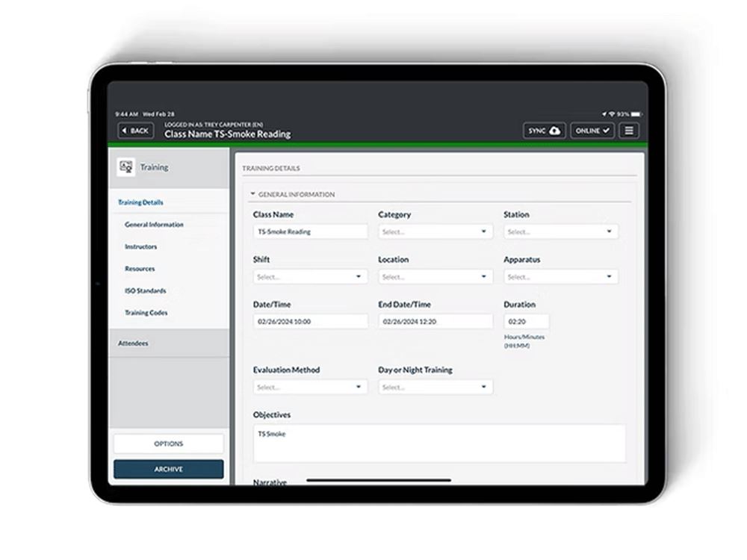The image size is (747, 560).
Task: Open the Location dropdown
Action: pos(435,277)
